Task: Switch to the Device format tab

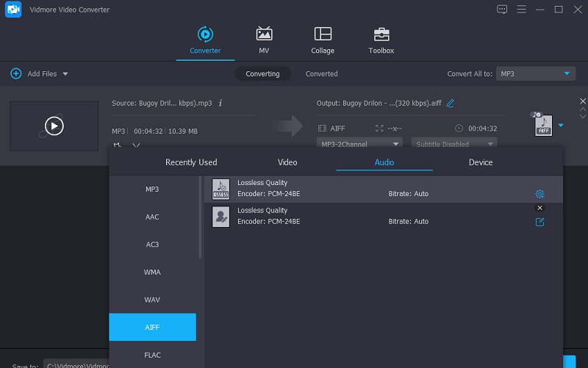Action: click(481, 162)
